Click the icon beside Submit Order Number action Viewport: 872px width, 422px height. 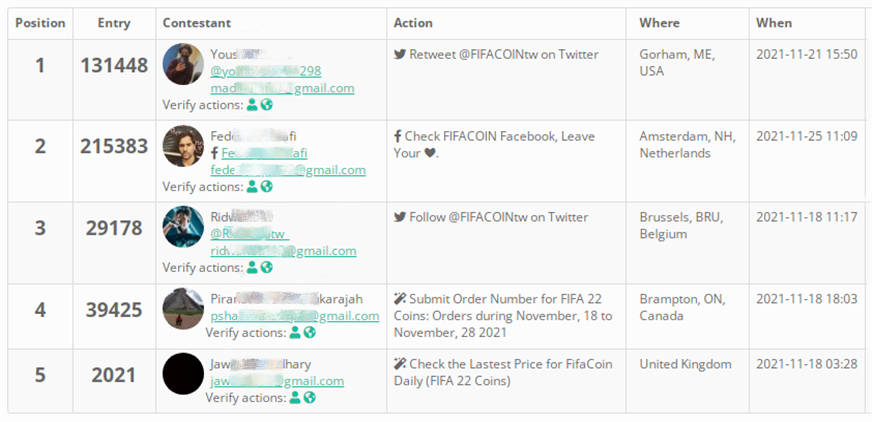(400, 299)
